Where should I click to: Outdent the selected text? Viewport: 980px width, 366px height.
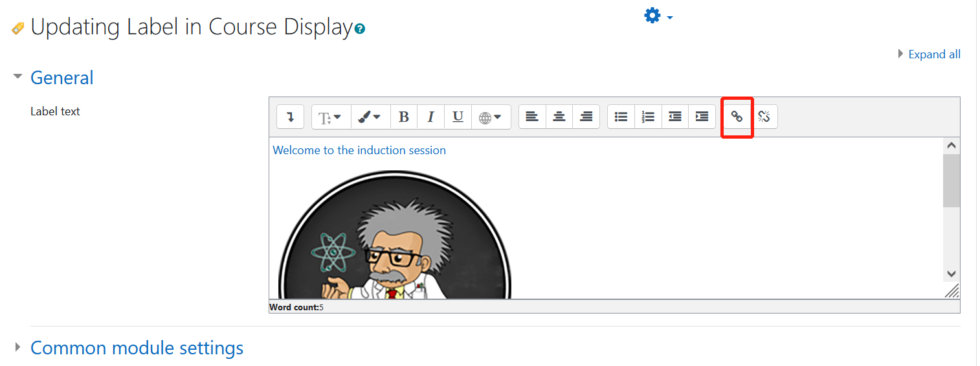[x=675, y=117]
